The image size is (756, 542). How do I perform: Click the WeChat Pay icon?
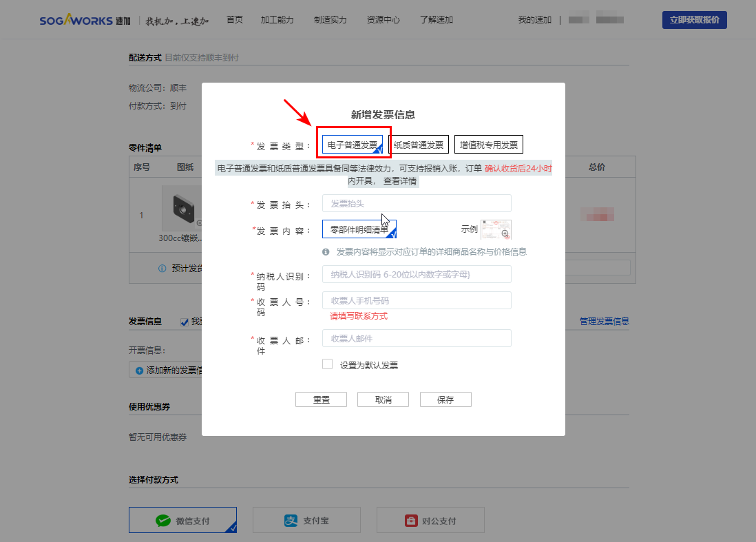click(162, 521)
